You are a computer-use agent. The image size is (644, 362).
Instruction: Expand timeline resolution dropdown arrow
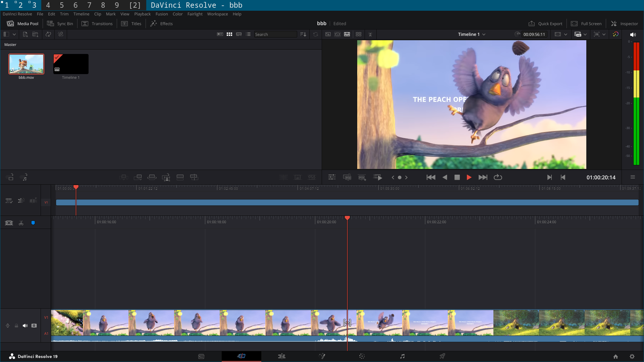click(x=585, y=34)
